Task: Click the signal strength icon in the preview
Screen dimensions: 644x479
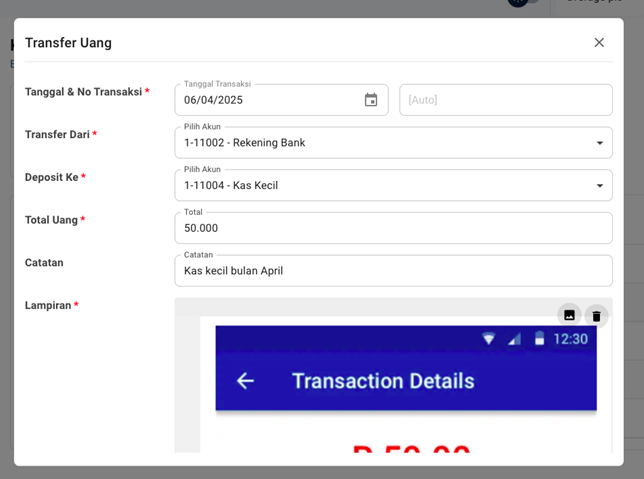Action: [x=514, y=339]
